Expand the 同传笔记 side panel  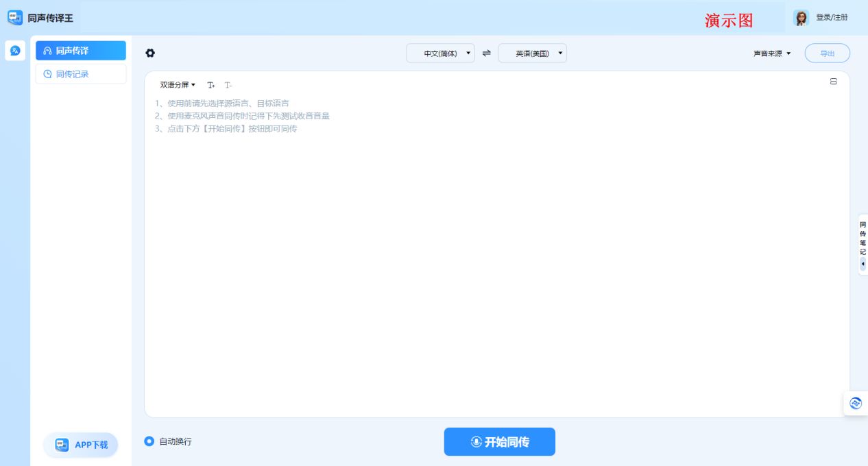pos(863,245)
